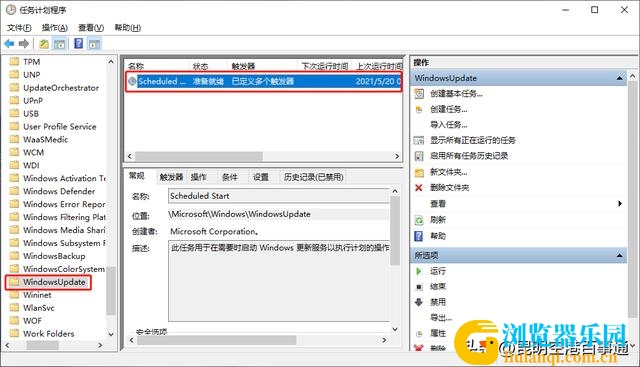Open the 查看(V) menu

pos(91,27)
